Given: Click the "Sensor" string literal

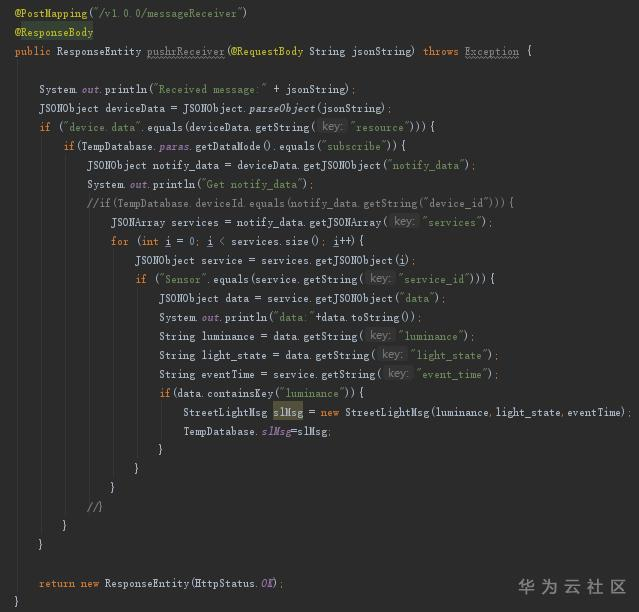Looking at the screenshot, I should pyautogui.click(x=183, y=280).
